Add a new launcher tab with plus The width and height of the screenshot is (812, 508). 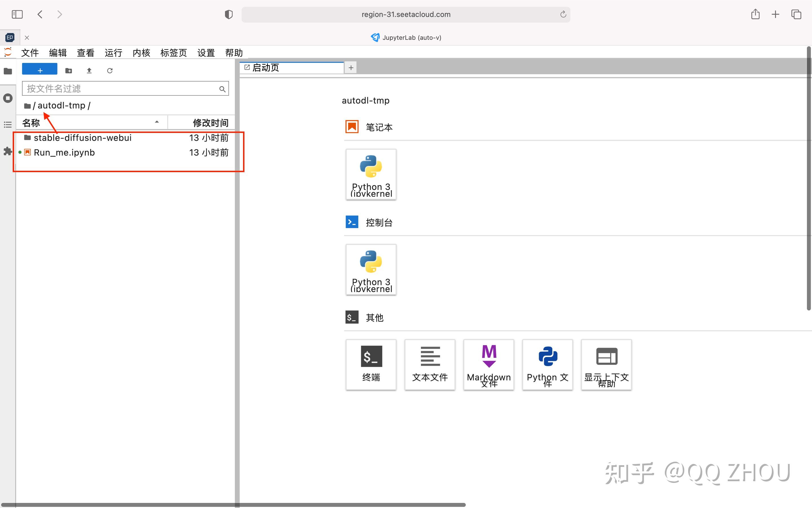[351, 67]
